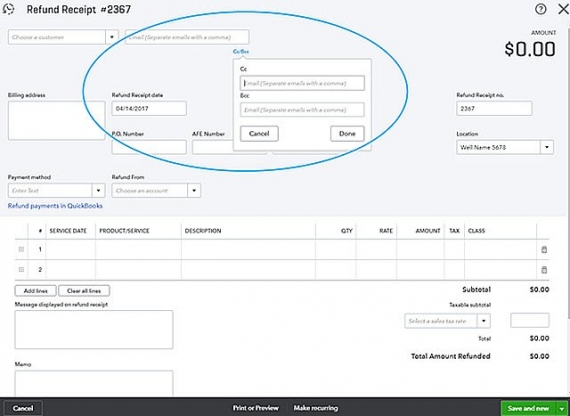Click the Billing address text box

(57, 120)
